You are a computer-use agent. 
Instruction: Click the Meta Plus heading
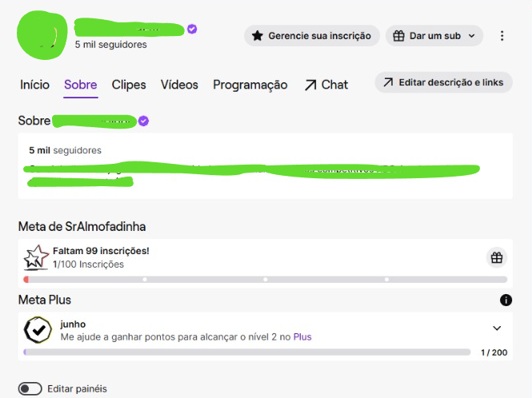coord(45,300)
